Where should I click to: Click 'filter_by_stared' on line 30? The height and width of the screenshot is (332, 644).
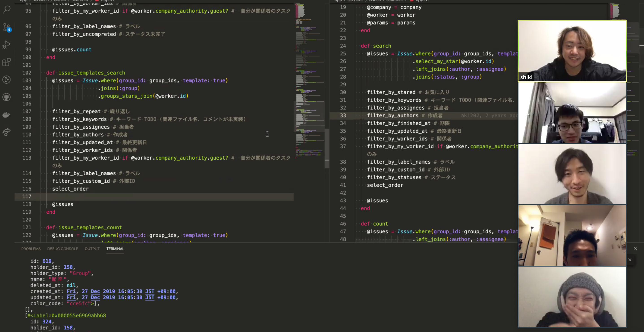pos(391,92)
